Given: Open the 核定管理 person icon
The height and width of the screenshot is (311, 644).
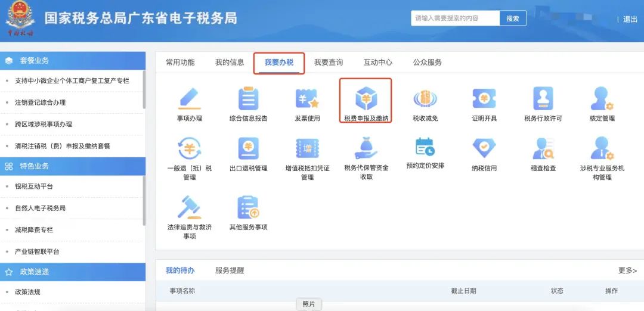Looking at the screenshot, I should [602, 98].
